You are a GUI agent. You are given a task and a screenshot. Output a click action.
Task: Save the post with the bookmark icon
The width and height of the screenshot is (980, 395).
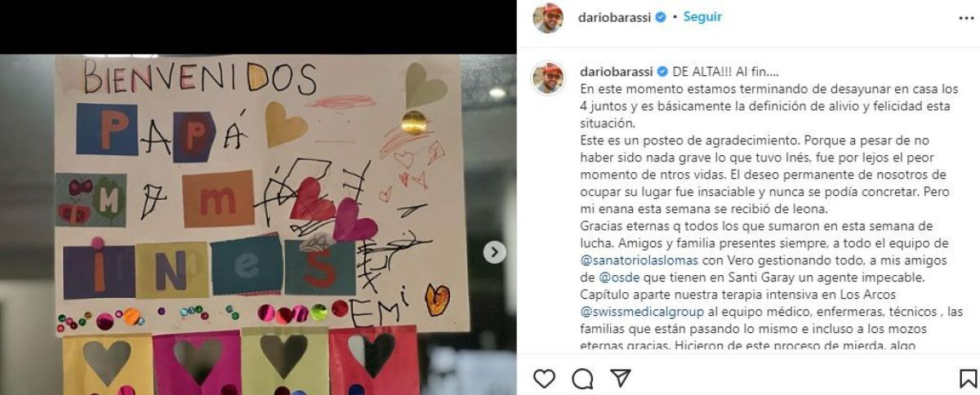pyautogui.click(x=968, y=379)
